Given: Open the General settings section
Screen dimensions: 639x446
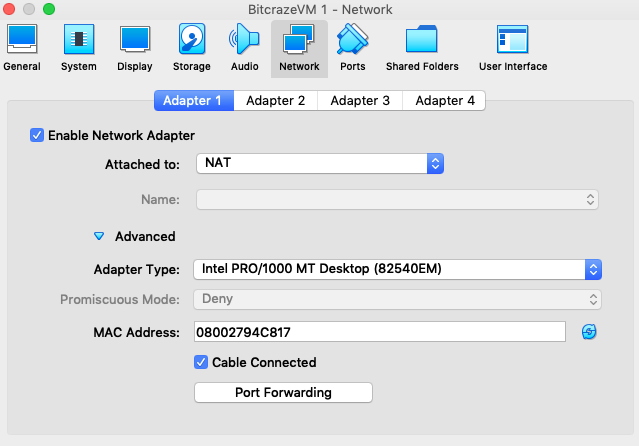Looking at the screenshot, I should 22,48.
